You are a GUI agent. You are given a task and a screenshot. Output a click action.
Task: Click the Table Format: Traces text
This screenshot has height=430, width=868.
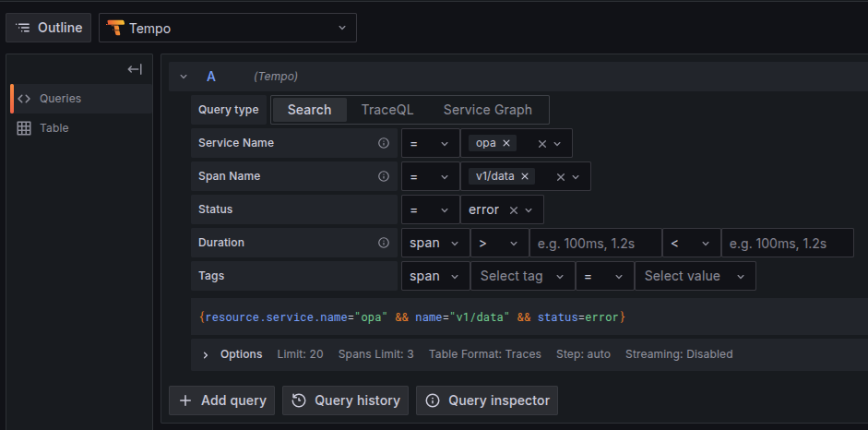485,354
